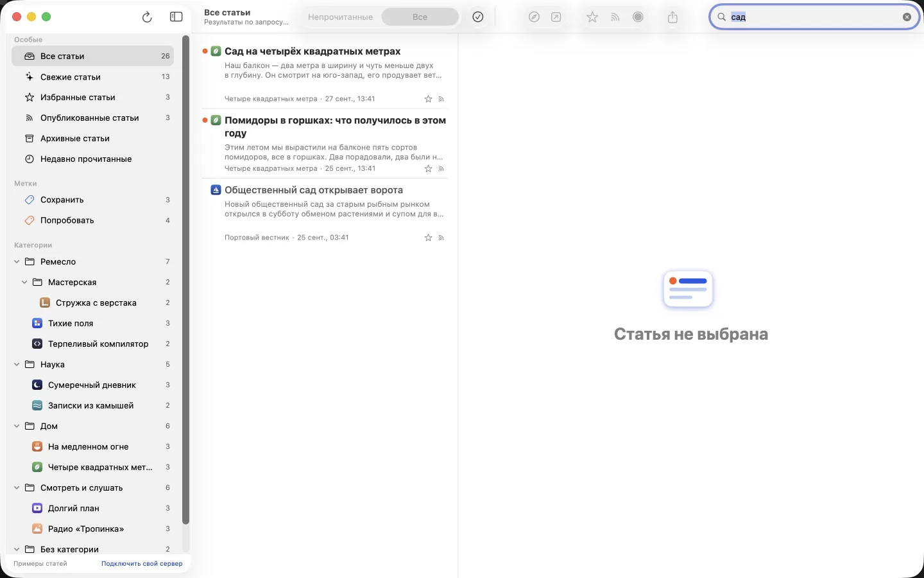Mark all articles as read checkmark icon
This screenshot has height=578, width=924.
coord(477,17)
